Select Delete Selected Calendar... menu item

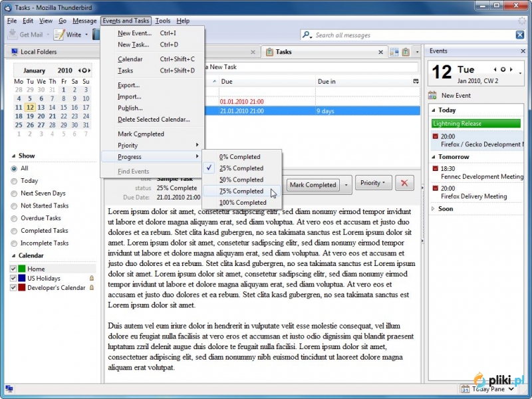click(152, 120)
